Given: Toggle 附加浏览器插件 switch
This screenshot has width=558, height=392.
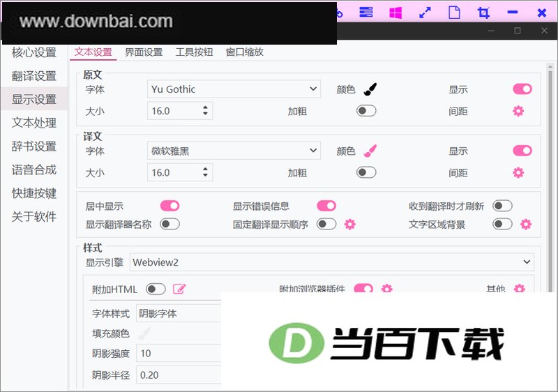Looking at the screenshot, I should (x=363, y=288).
